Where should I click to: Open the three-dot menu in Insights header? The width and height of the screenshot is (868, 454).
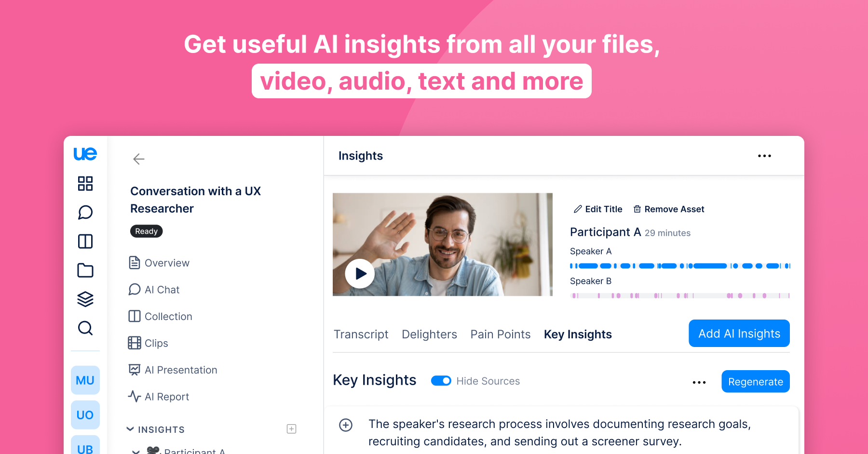point(764,156)
